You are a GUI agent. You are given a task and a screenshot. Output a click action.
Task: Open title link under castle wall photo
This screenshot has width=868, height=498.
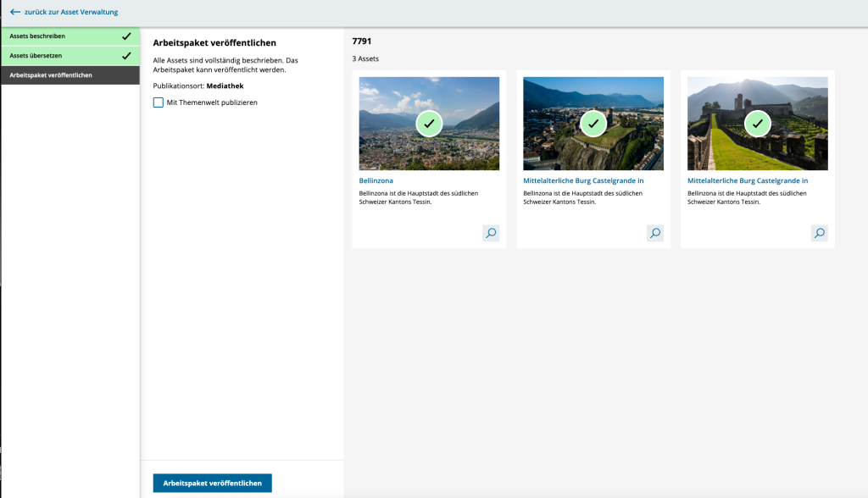pyautogui.click(x=747, y=180)
